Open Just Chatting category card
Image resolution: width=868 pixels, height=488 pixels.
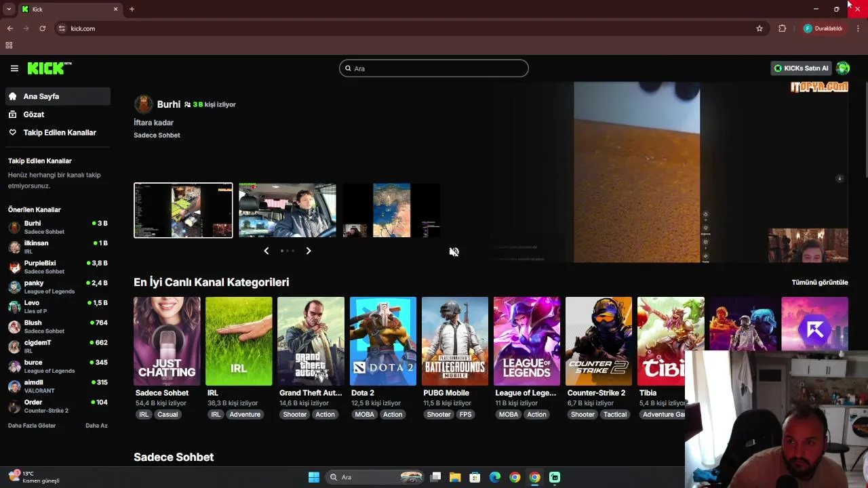click(x=167, y=341)
